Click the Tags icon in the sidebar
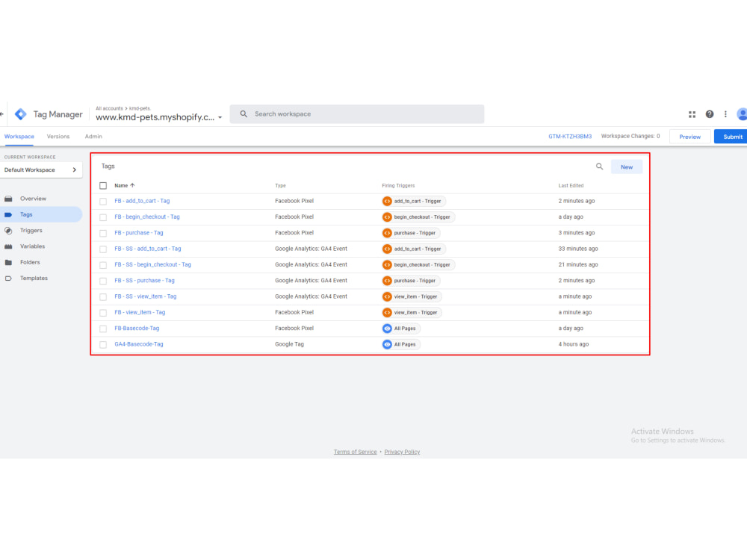The width and height of the screenshot is (747, 560). click(x=8, y=215)
